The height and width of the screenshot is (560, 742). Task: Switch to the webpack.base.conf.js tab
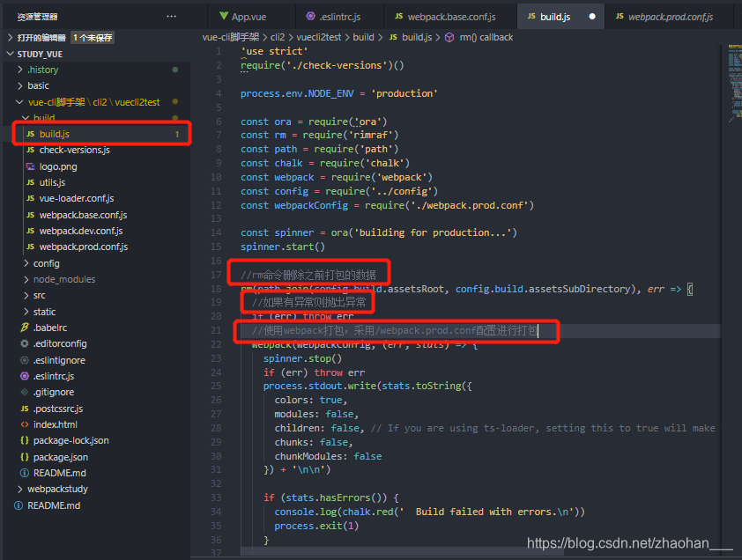450,17
